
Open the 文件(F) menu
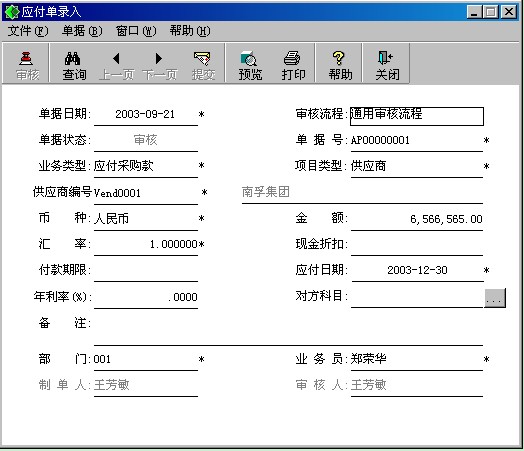click(28, 31)
